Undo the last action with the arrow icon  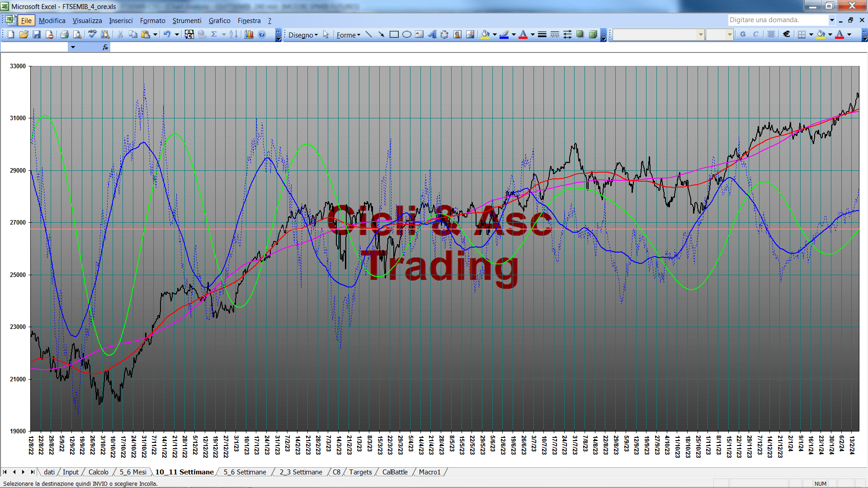[167, 34]
